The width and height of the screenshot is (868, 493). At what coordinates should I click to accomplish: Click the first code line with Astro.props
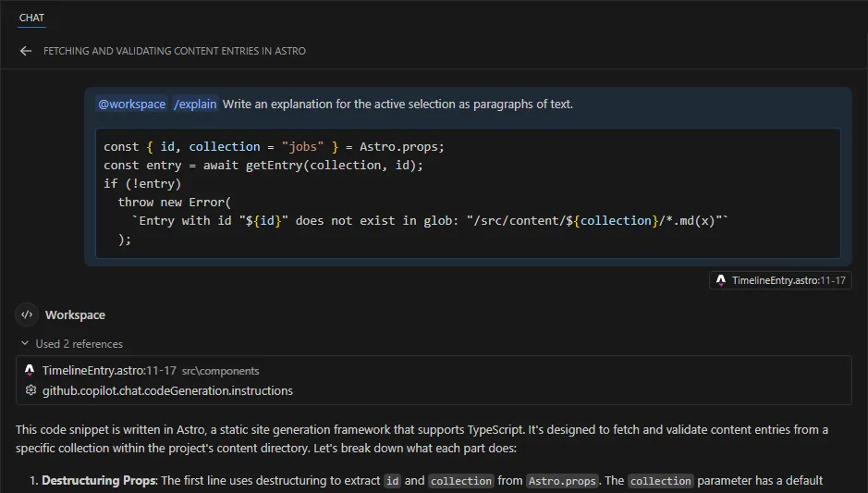274,147
